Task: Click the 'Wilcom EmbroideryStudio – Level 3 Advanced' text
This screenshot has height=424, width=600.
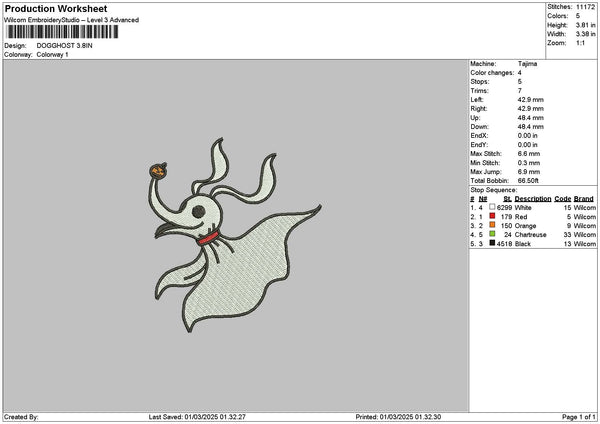Action: [x=72, y=20]
